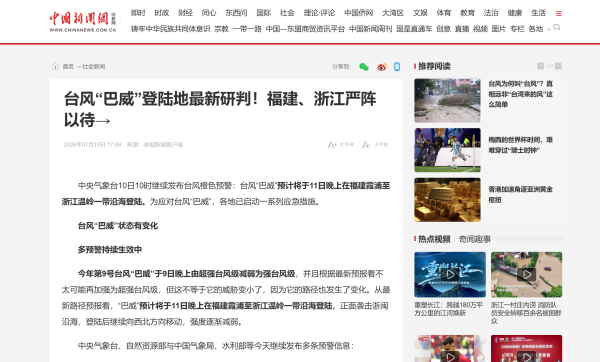Open the Messi football match thumbnail
This screenshot has width=600, height=362.
pos(447,150)
